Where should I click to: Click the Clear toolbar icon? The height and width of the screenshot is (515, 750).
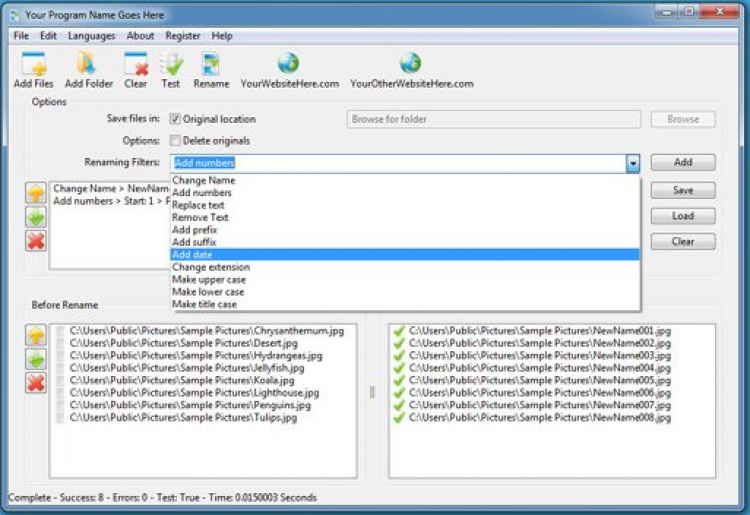(136, 64)
